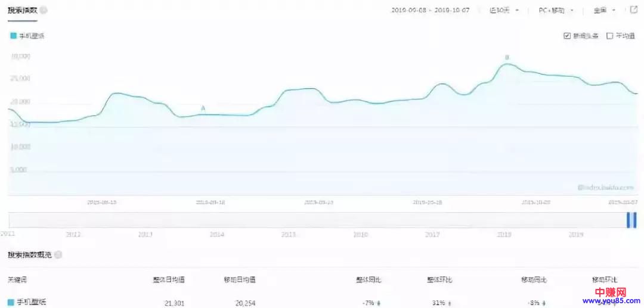Click down arrow next to 整体同比 -7%
This screenshot has height=308, width=644.
[x=379, y=303]
